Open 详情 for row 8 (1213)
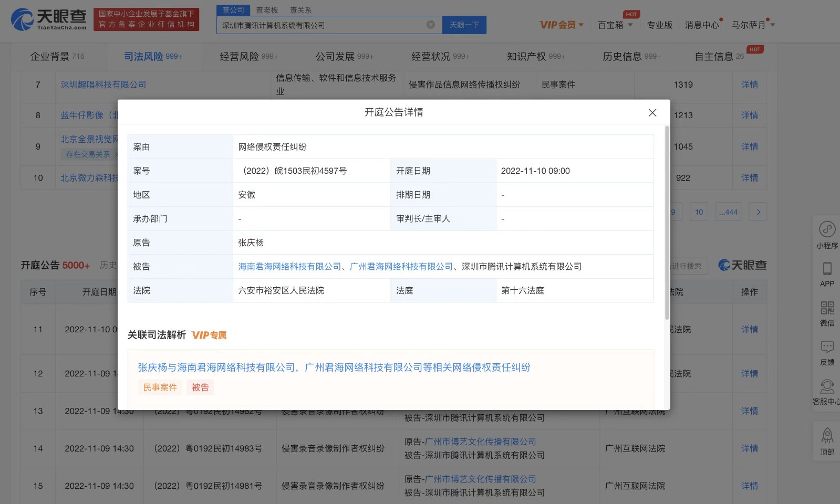This screenshot has width=840, height=504. pyautogui.click(x=750, y=115)
